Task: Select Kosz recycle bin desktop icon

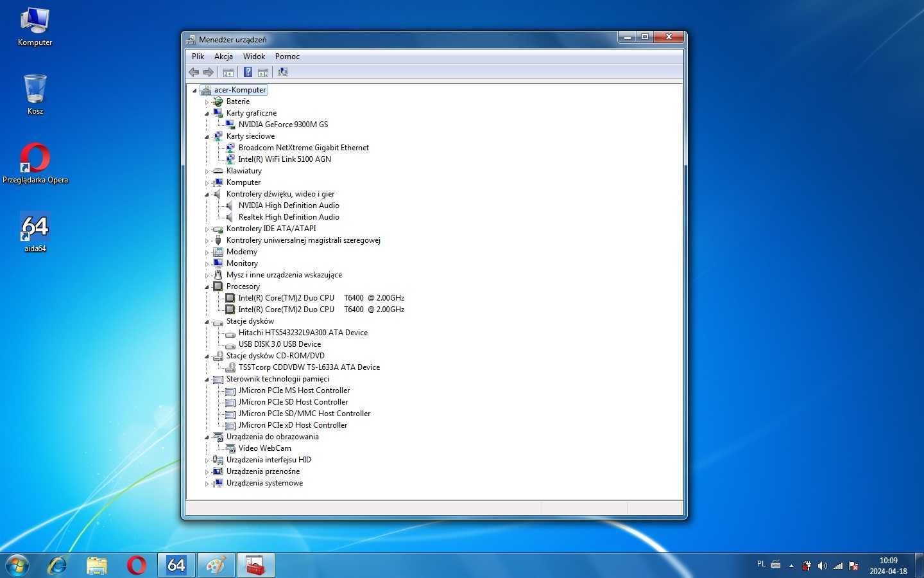Action: click(x=35, y=94)
